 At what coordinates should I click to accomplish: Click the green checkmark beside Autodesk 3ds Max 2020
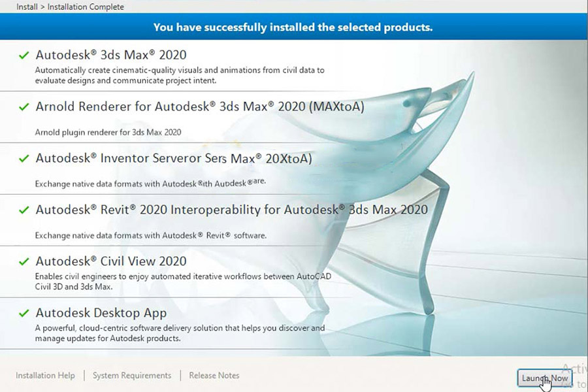coord(24,55)
